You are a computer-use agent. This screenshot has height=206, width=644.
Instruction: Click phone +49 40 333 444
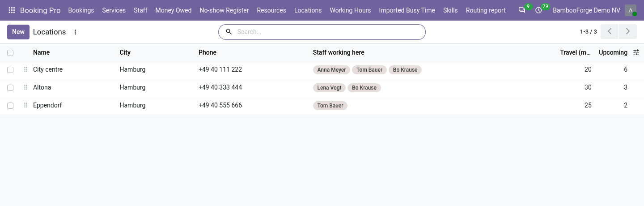tap(220, 87)
